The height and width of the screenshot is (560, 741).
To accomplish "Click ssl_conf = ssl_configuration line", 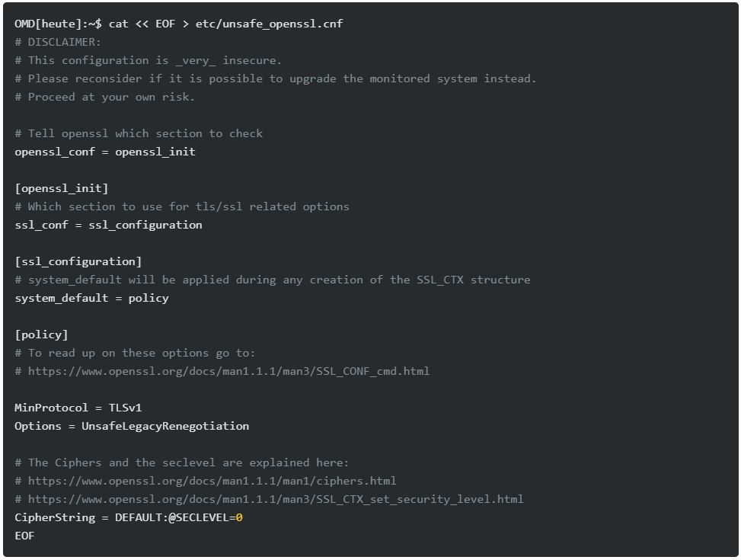I will point(108,225).
